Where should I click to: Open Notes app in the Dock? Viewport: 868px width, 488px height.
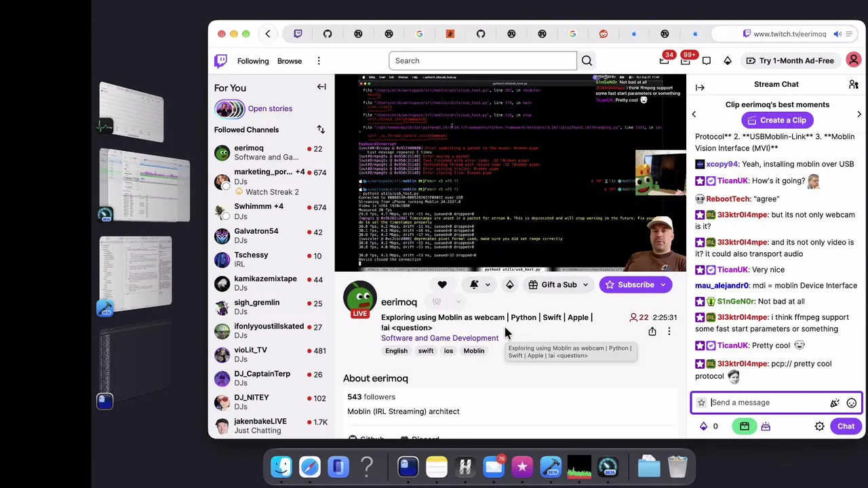pos(437,467)
